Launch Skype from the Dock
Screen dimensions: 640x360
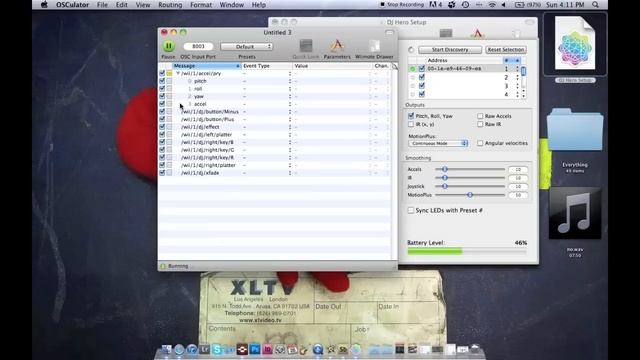click(x=217, y=349)
